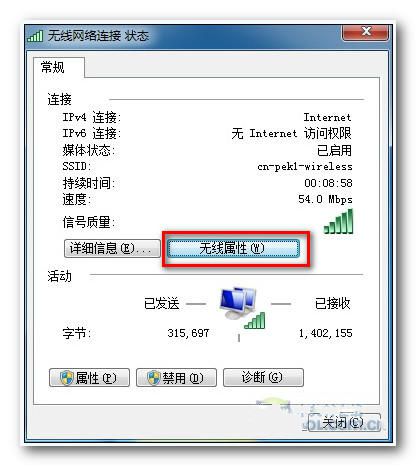This screenshot has width=416, height=466.
Task: Open adapter 属性(P) properties button
Action: click(89, 377)
